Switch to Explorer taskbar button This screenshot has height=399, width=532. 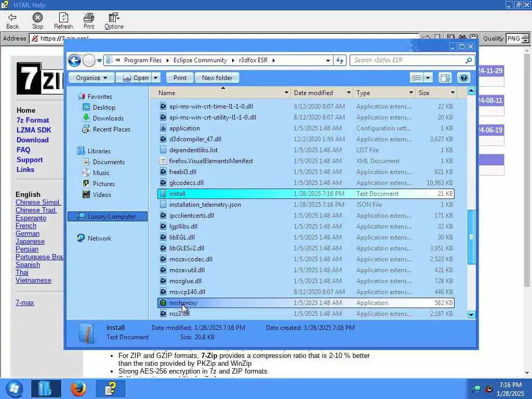46,389
